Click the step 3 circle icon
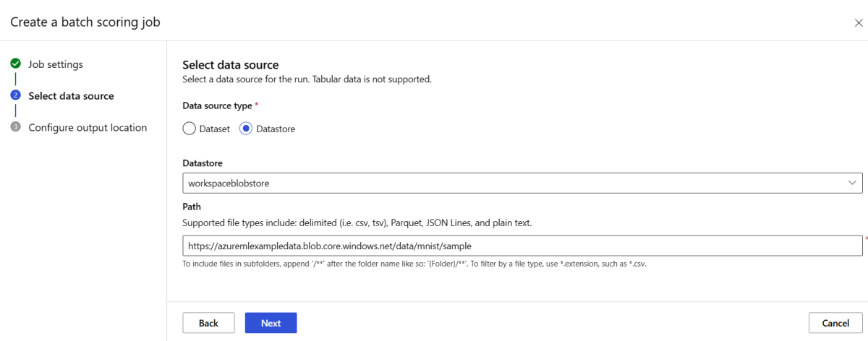The width and height of the screenshot is (868, 341). [15, 127]
